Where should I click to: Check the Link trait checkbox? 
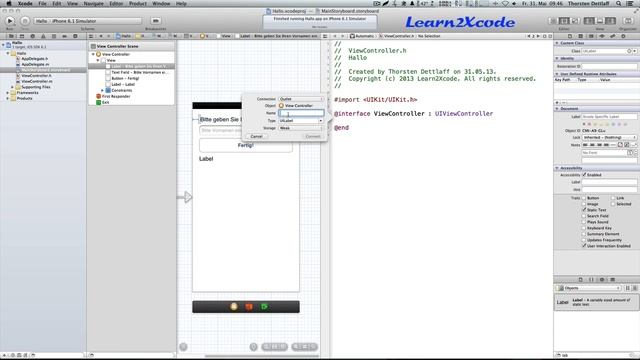point(613,198)
